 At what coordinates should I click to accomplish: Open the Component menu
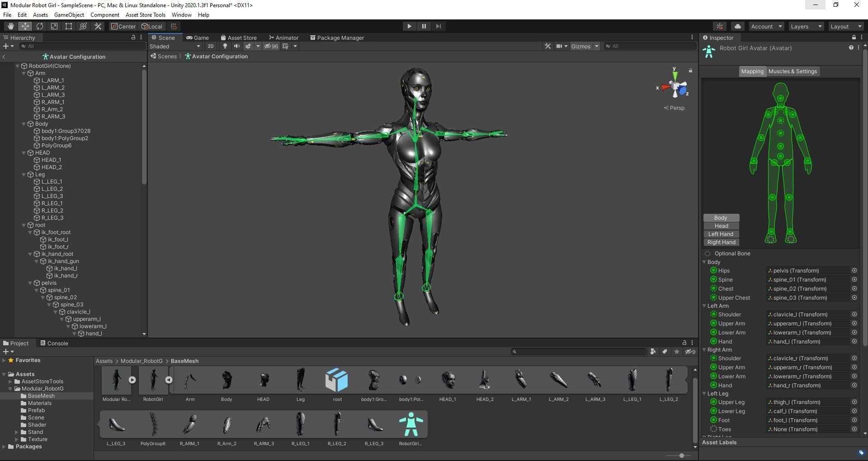coord(105,14)
